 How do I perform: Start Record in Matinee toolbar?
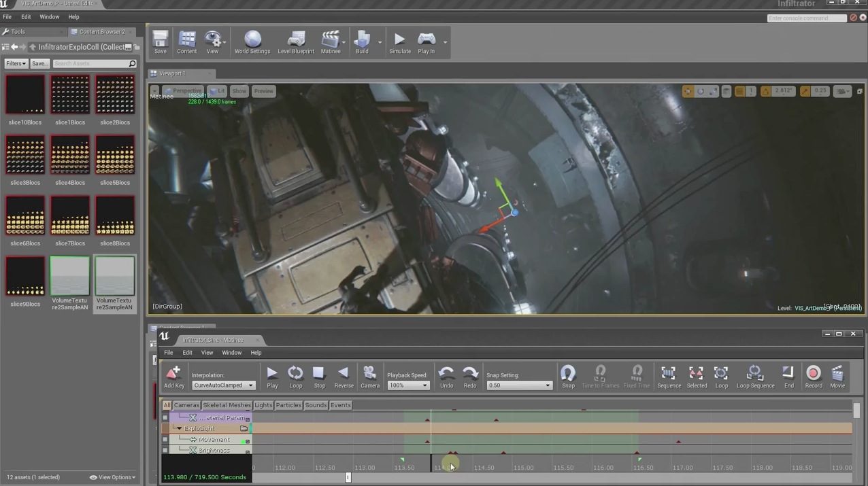pos(814,377)
